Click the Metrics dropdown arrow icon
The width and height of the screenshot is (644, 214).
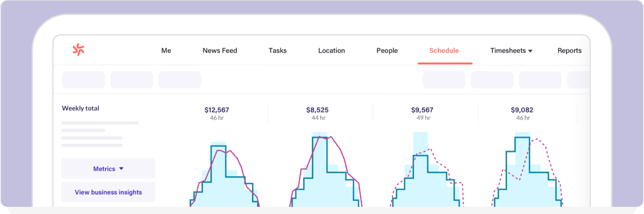(122, 168)
